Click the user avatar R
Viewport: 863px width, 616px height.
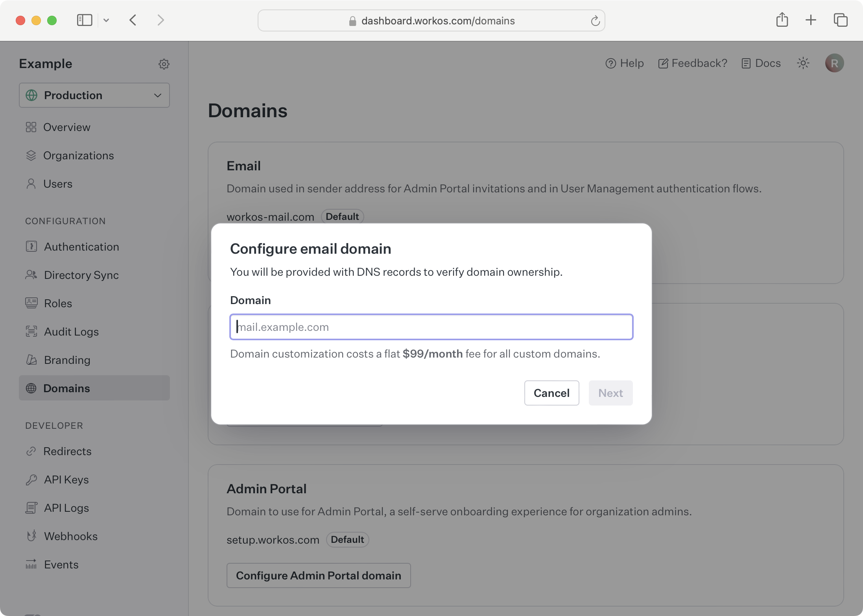coord(834,63)
